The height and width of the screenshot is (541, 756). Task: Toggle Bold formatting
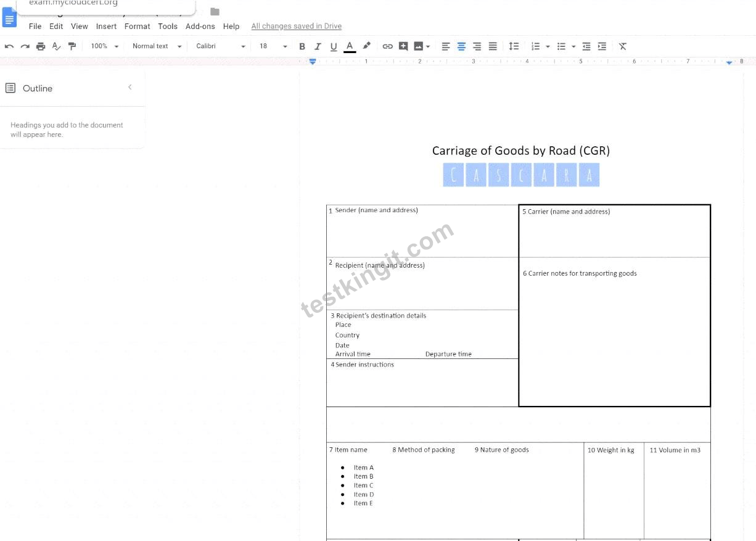point(302,46)
